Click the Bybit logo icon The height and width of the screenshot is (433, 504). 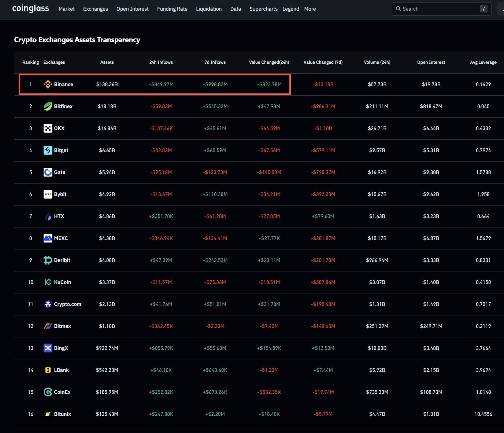coord(48,194)
